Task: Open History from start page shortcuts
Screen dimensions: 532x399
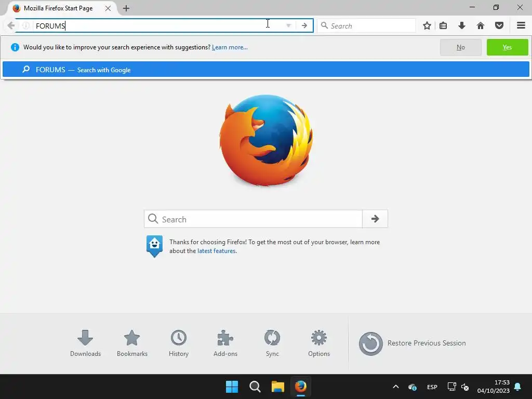Action: 179,343
